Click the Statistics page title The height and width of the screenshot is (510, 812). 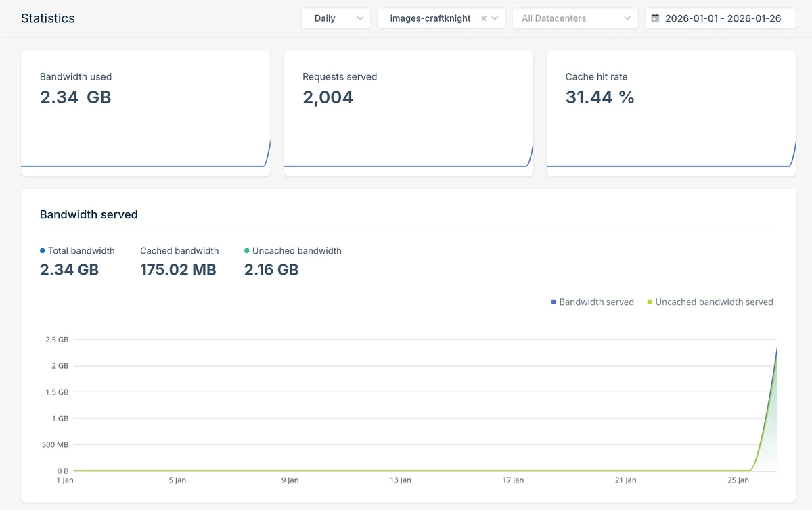tap(48, 18)
